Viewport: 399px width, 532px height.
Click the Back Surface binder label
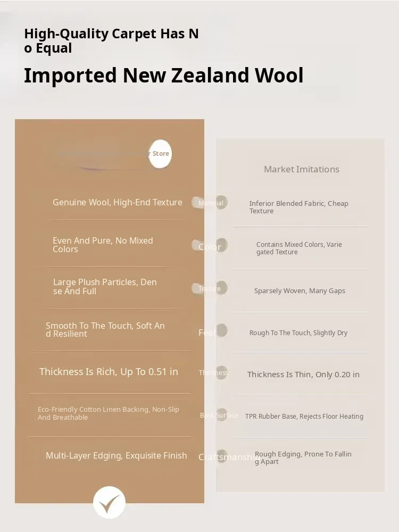(219, 415)
